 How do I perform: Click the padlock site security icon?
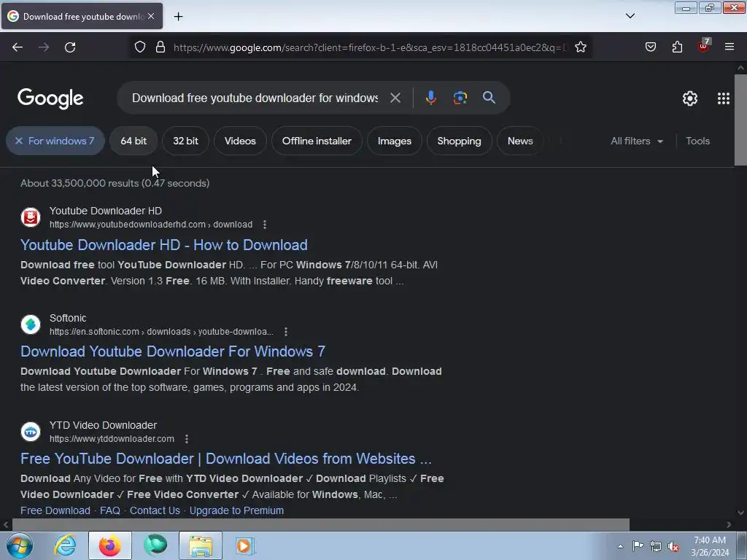160,47
